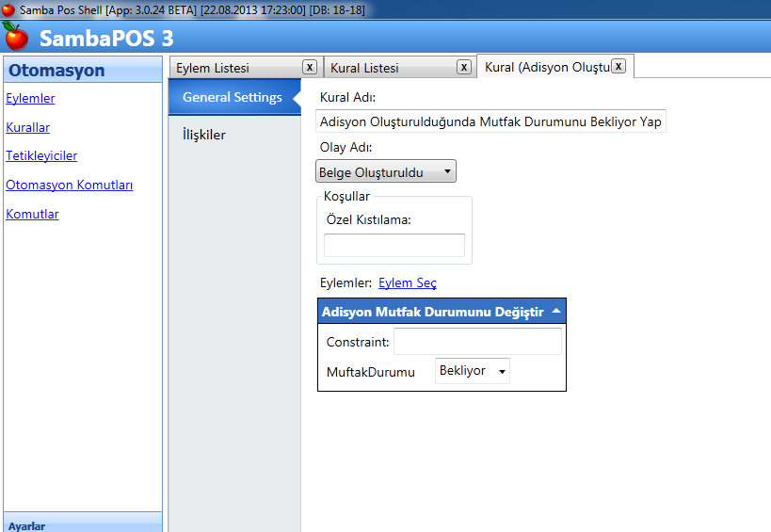This screenshot has width=771, height=532.
Task: Open the MuftakDurumu Bekliyor dropdown
Action: click(473, 371)
